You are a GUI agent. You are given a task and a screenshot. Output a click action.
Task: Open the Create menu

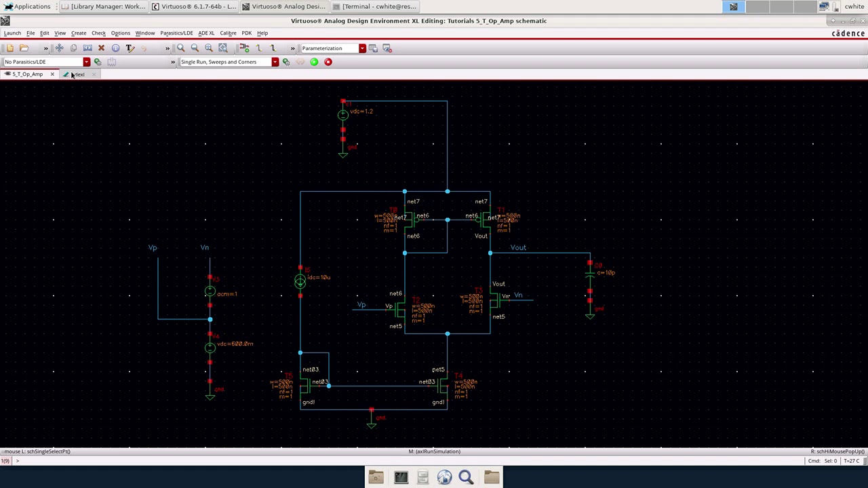[79, 33]
